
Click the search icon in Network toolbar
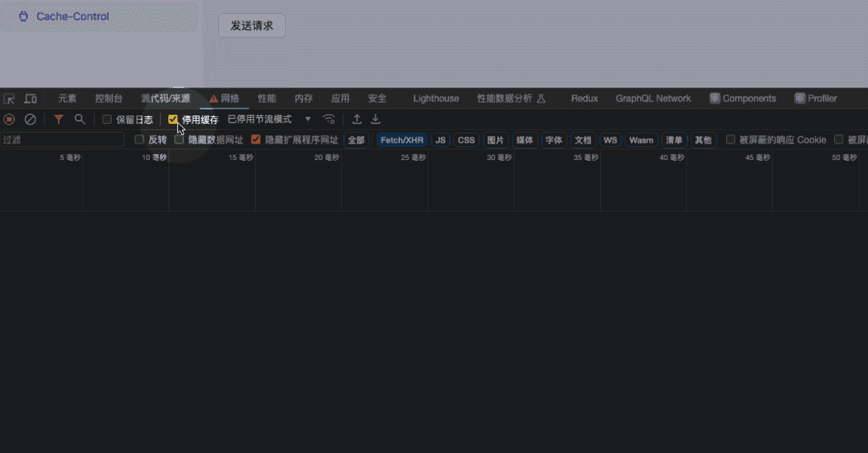pyautogui.click(x=79, y=119)
